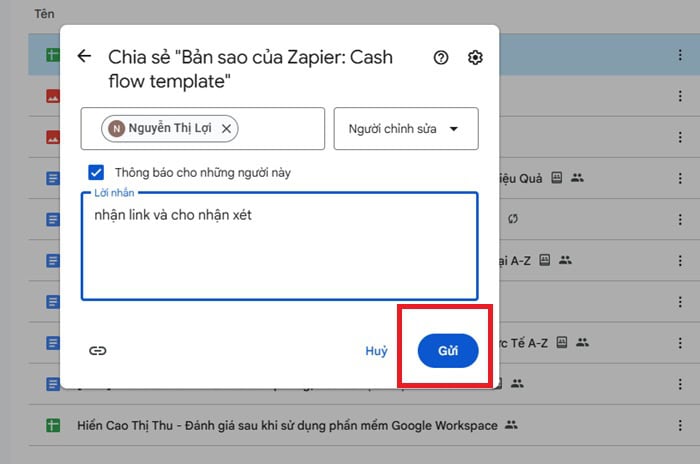700x464 pixels.
Task: Open Người chỉnh sửa role dropdown
Action: coord(405,129)
